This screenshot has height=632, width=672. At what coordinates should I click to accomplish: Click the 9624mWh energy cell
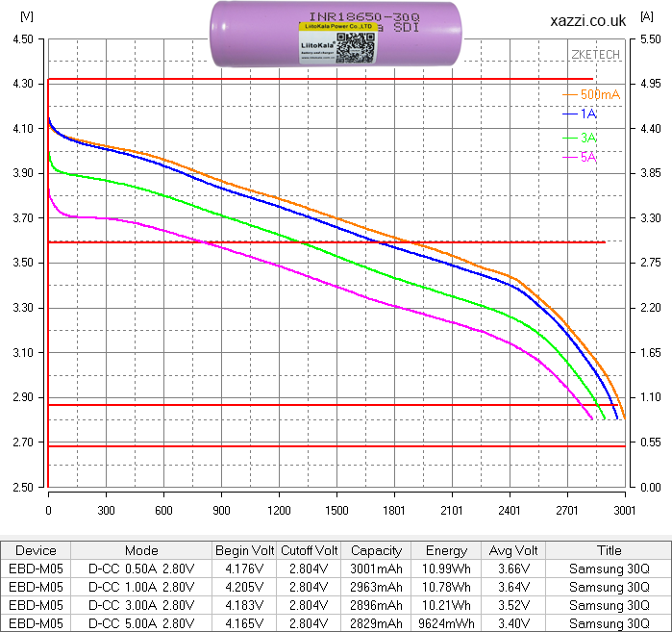coord(446,623)
